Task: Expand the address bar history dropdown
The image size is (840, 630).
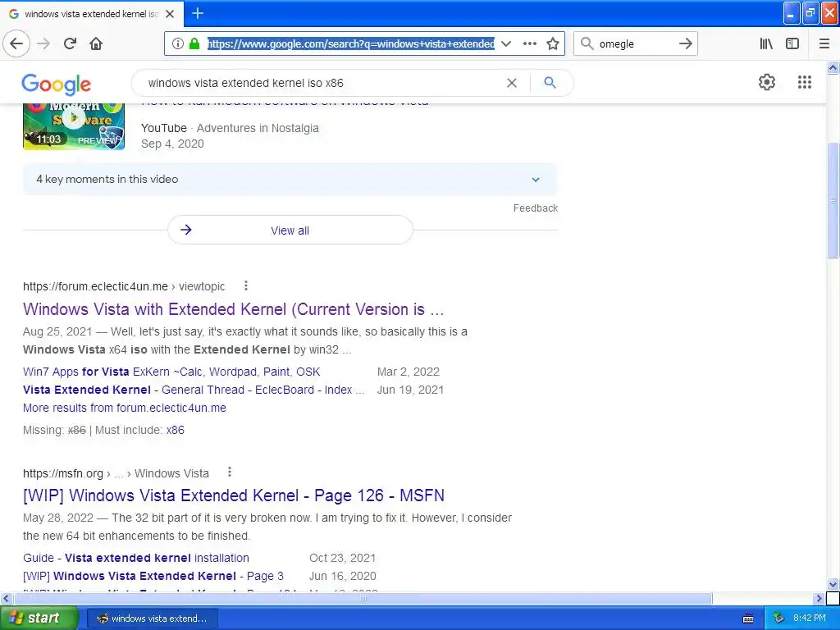Action: (x=505, y=43)
